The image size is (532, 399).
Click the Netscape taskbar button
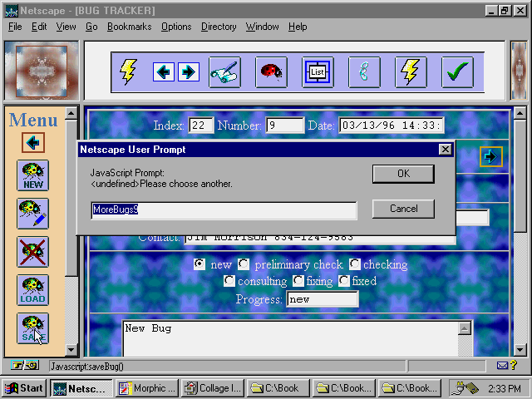point(81,388)
